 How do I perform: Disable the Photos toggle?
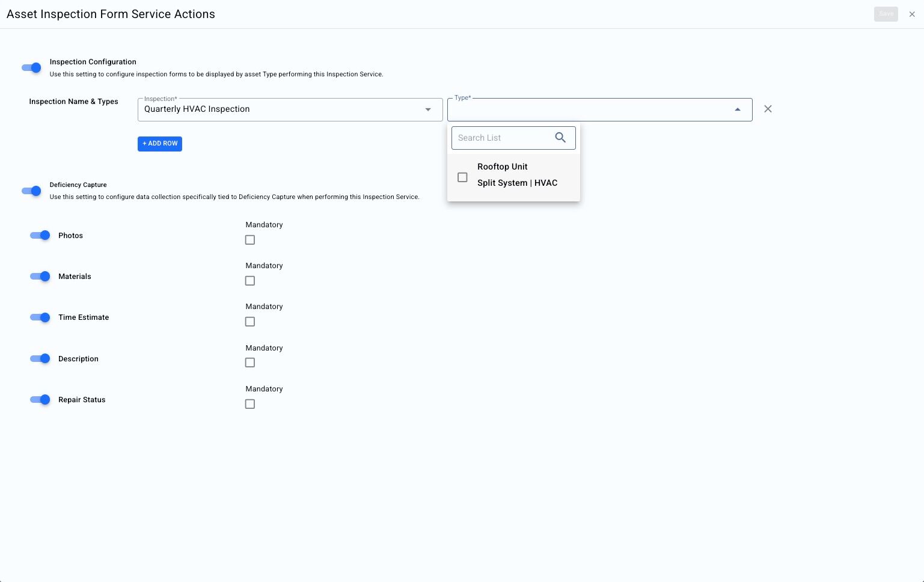pyautogui.click(x=40, y=235)
